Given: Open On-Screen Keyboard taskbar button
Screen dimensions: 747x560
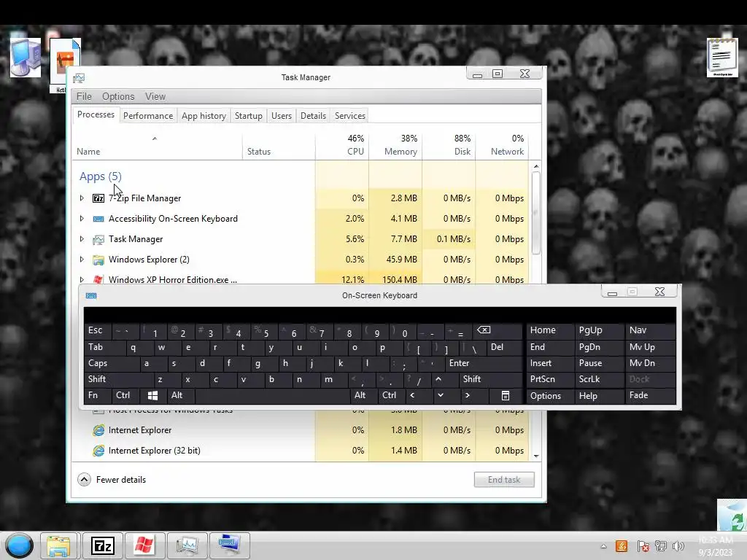Looking at the screenshot, I should (229, 545).
